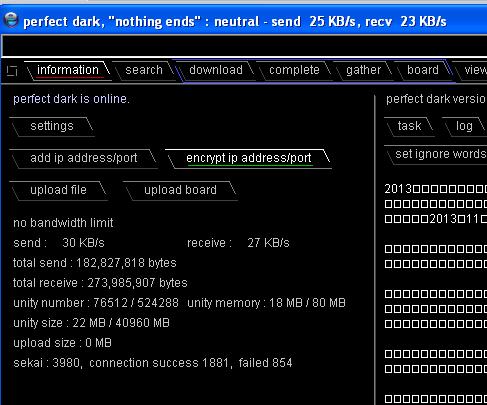Click the small square icon beside the information tab
The image size is (487, 405).
coord(12,71)
